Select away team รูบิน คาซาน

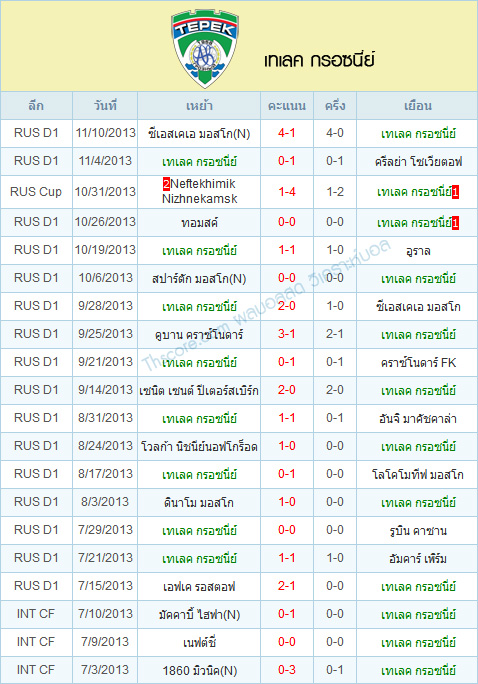coord(418,530)
